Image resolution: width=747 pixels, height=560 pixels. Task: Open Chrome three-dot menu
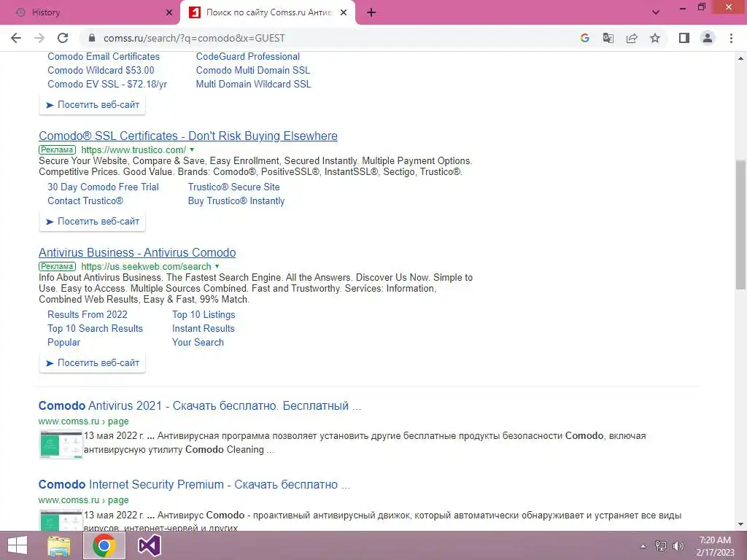click(x=731, y=38)
